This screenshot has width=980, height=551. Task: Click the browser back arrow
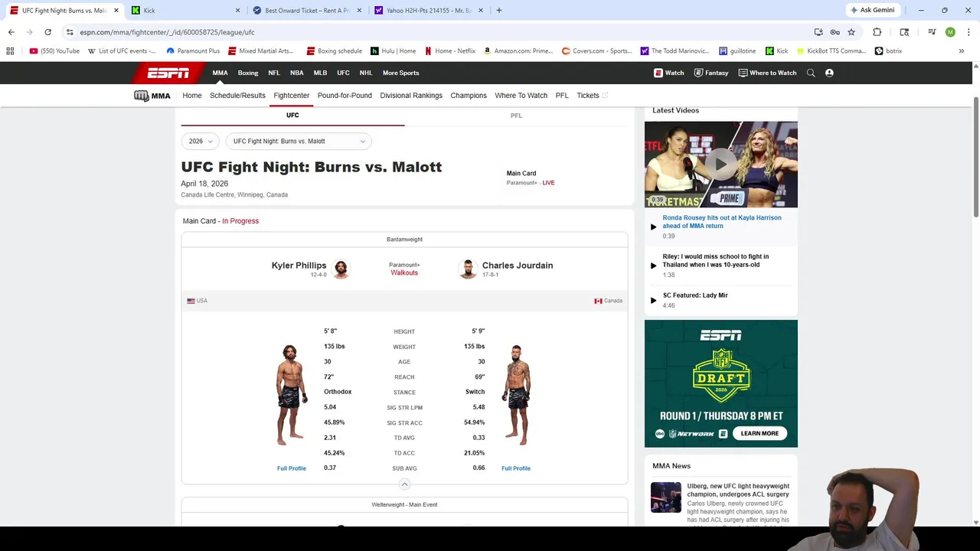pos(11,32)
